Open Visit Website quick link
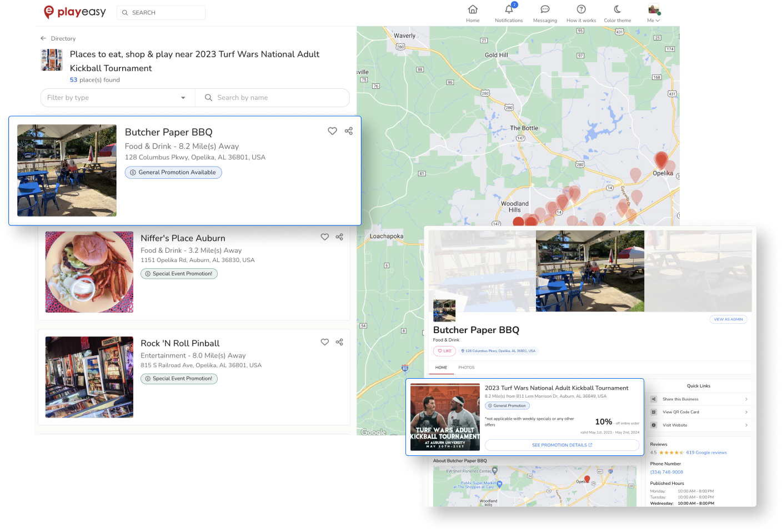The height and width of the screenshot is (532, 782). pyautogui.click(x=699, y=425)
